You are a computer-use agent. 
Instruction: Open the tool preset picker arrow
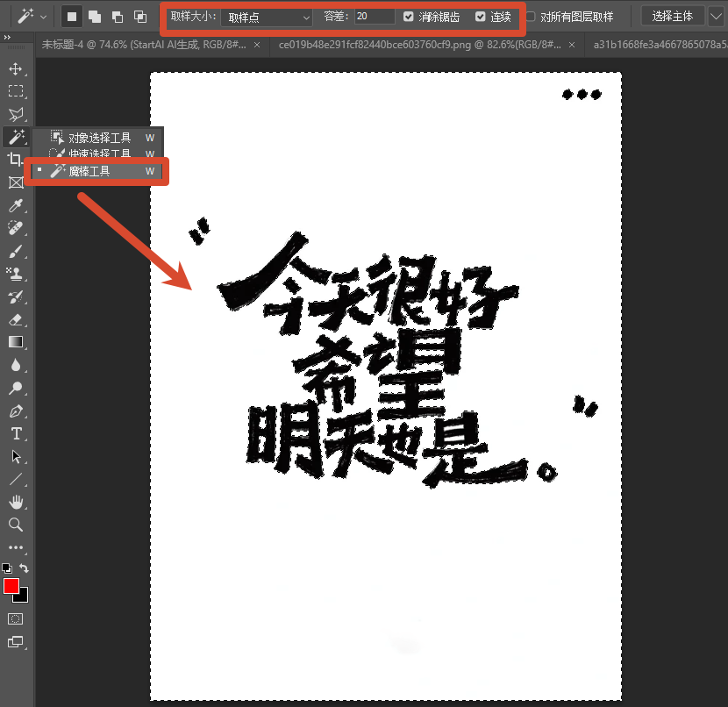44,18
